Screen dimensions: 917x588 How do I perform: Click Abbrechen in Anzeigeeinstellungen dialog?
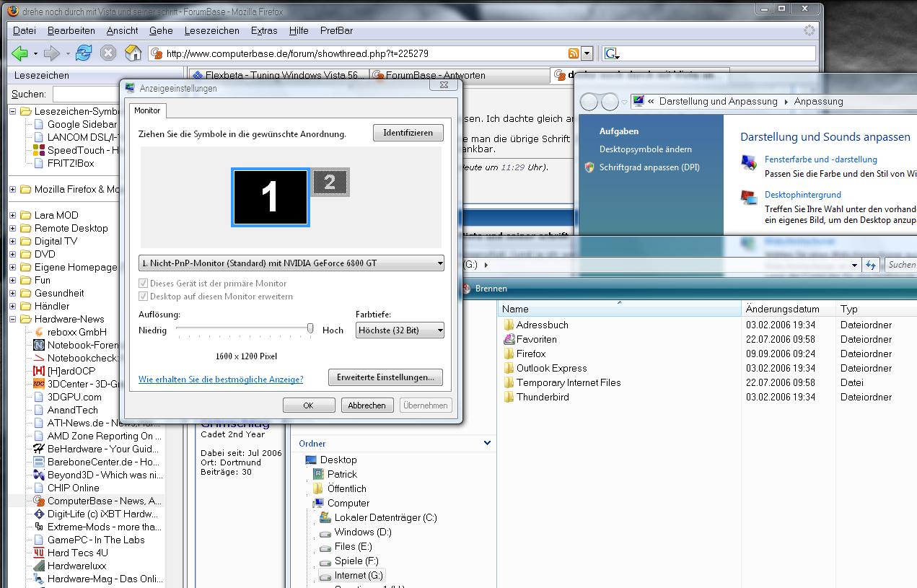367,405
